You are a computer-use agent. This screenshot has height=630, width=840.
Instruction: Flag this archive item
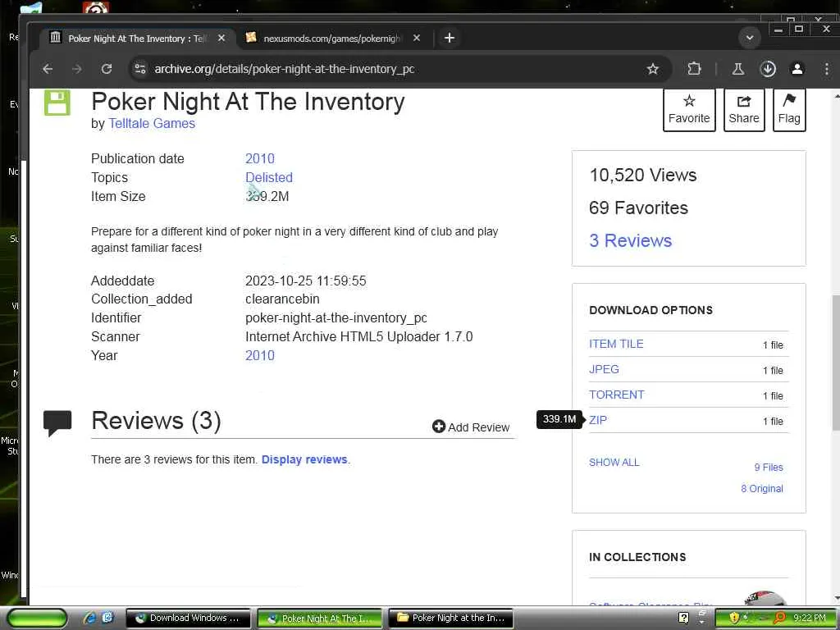tap(789, 110)
